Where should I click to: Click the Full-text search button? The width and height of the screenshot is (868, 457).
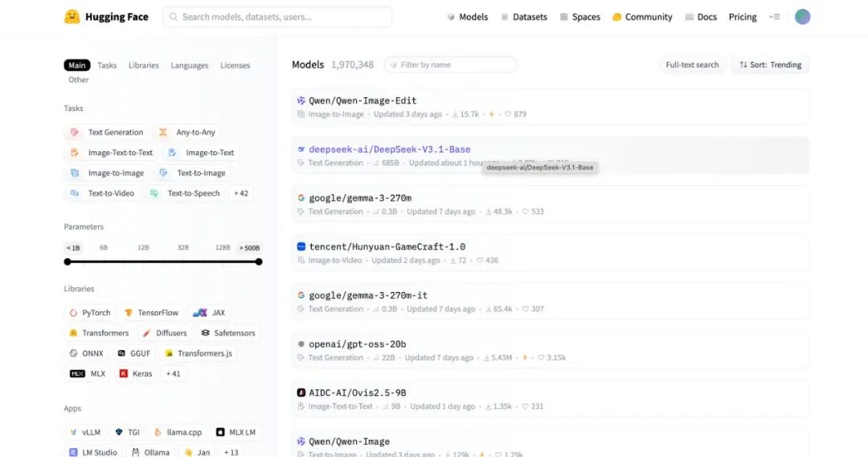pyautogui.click(x=692, y=65)
